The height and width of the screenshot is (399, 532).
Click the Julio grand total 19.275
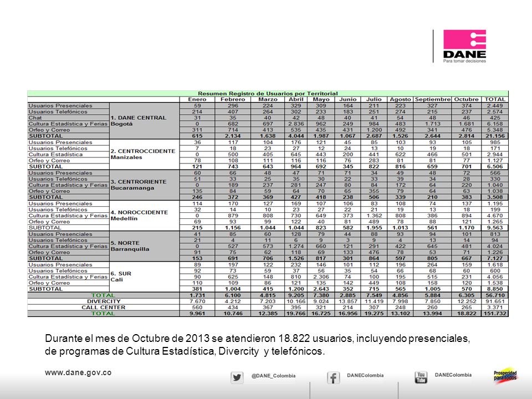(x=374, y=314)
